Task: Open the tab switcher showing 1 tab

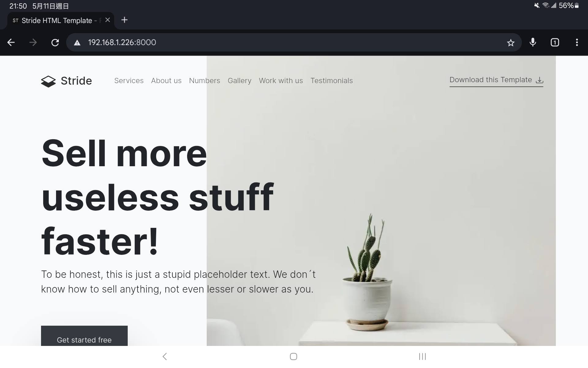Action: (555, 42)
